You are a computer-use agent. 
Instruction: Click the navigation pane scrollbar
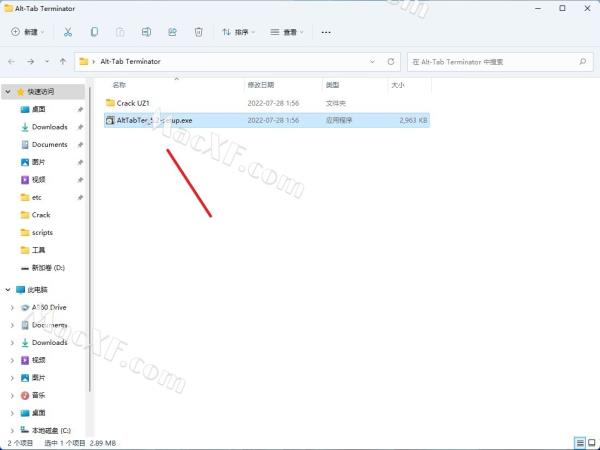pyautogui.click(x=90, y=239)
